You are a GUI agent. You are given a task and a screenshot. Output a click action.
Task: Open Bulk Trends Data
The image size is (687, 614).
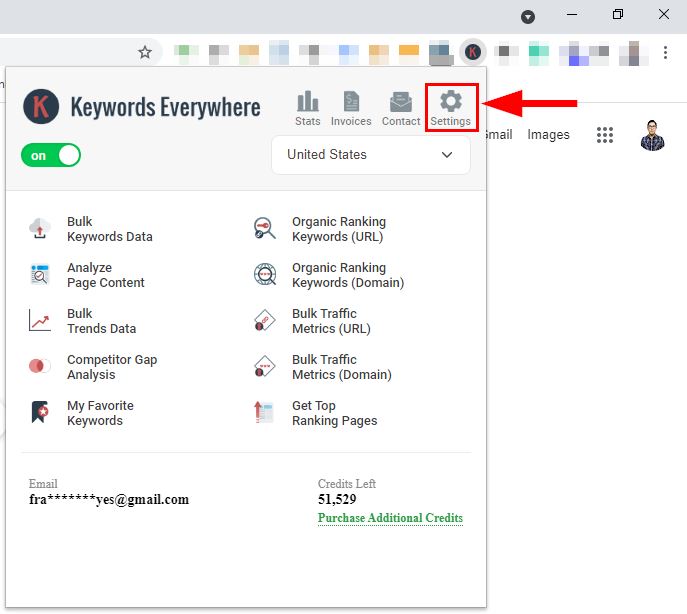point(101,321)
